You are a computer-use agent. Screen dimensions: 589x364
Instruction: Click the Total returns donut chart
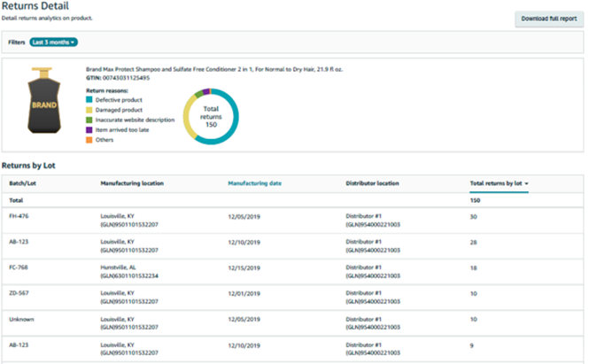pos(211,114)
